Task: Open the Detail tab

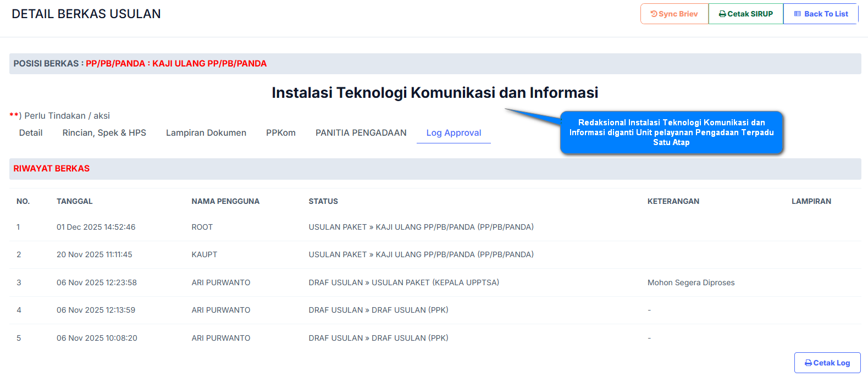Action: coord(31,133)
